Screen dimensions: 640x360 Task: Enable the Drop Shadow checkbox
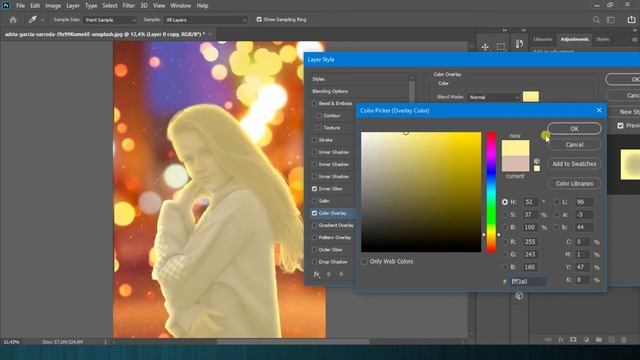tap(314, 262)
